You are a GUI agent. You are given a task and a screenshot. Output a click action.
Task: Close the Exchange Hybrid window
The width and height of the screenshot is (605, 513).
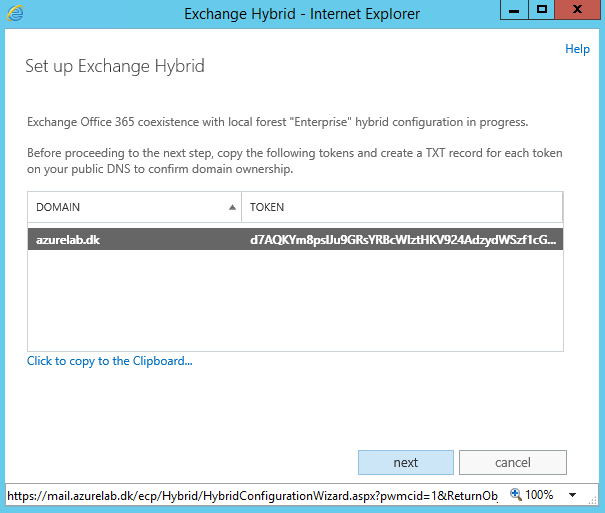pyautogui.click(x=578, y=10)
